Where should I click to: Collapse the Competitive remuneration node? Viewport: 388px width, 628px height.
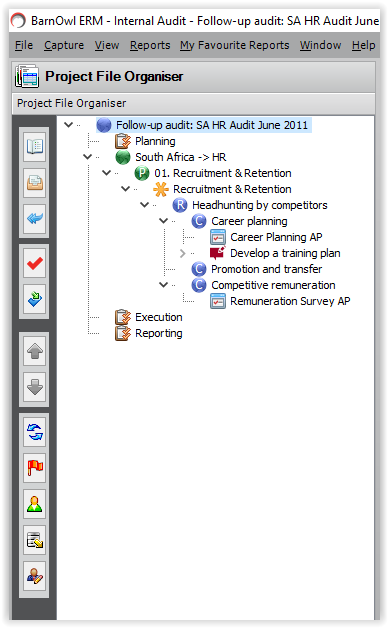[163, 285]
